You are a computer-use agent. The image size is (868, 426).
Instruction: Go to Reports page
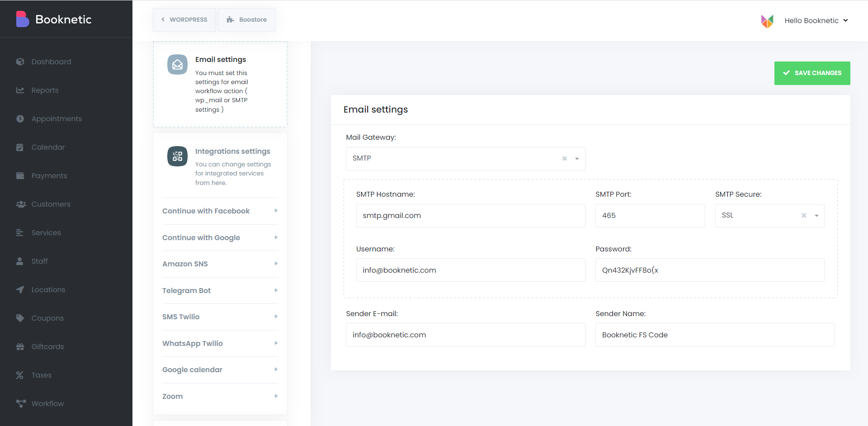tap(45, 90)
